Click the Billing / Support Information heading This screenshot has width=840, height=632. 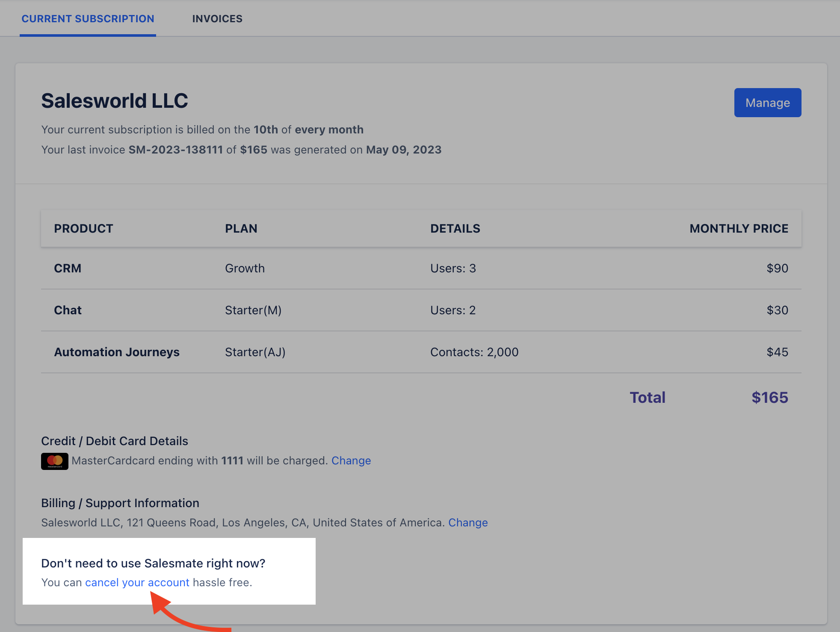[120, 503]
